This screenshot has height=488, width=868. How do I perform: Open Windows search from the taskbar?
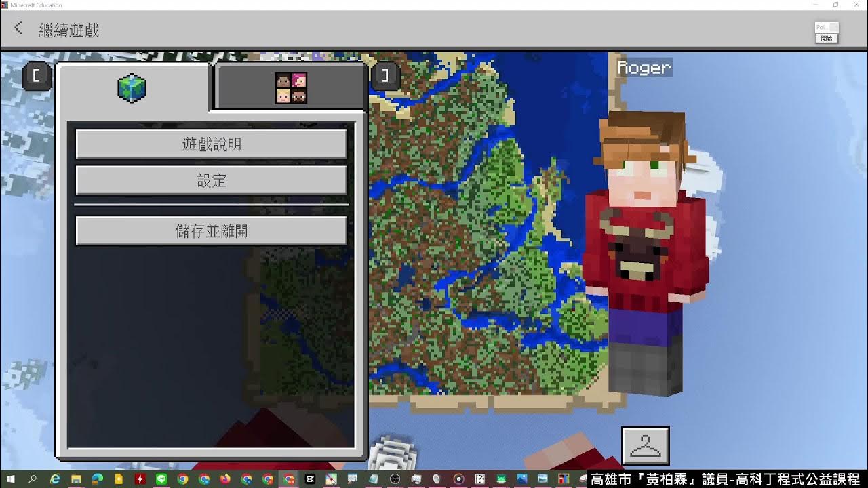(x=33, y=479)
